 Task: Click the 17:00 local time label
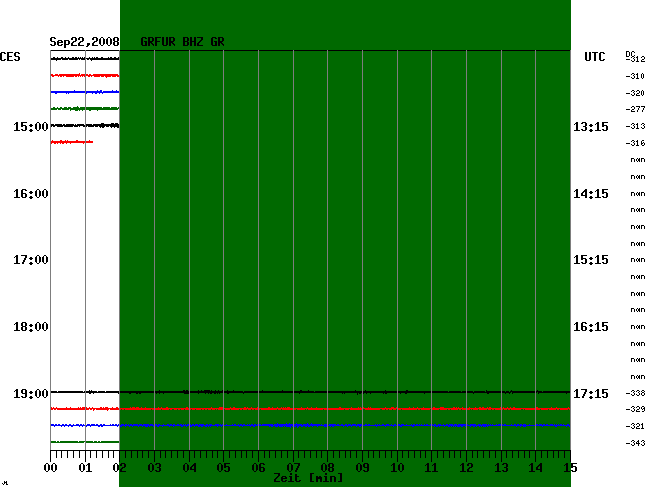[31, 260]
